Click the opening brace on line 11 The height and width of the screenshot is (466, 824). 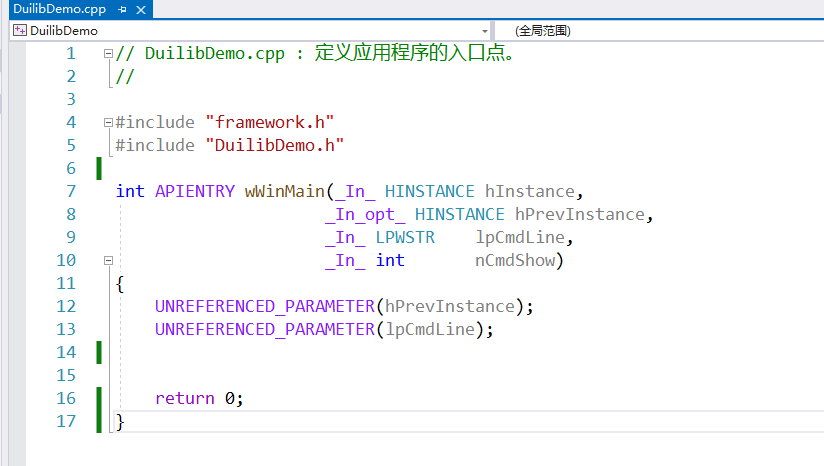point(120,284)
